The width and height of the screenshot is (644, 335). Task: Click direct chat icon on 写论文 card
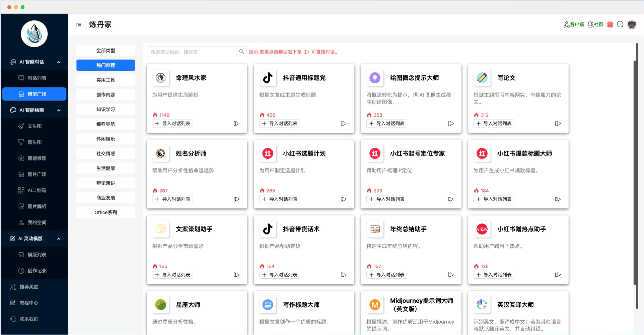[558, 124]
